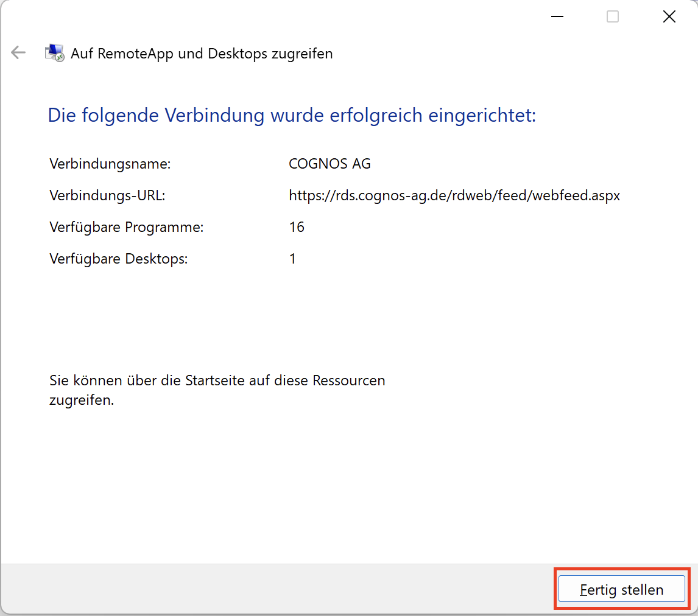Select the Verbindungsname label

[110, 164]
